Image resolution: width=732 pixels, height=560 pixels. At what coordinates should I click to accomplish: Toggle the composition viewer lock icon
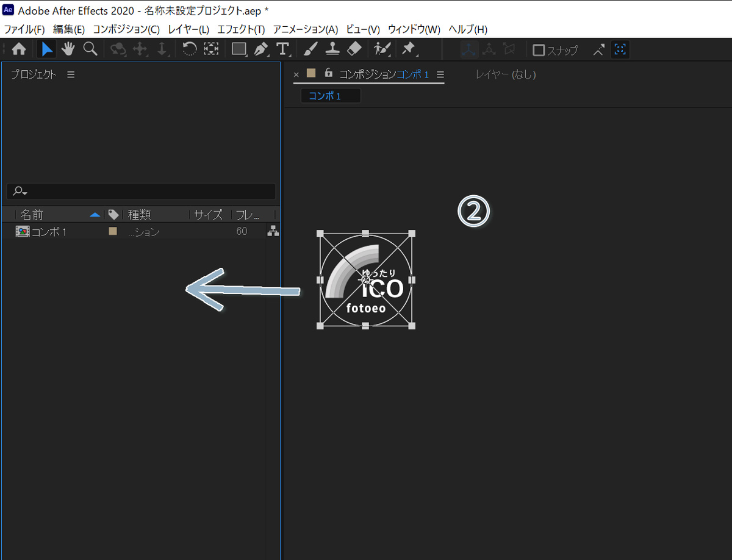click(x=329, y=73)
